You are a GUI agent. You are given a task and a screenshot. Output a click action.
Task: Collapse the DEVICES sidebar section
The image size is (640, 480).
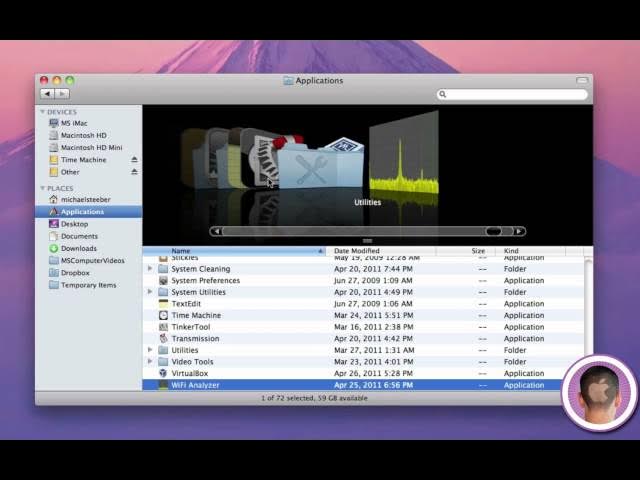[42, 112]
